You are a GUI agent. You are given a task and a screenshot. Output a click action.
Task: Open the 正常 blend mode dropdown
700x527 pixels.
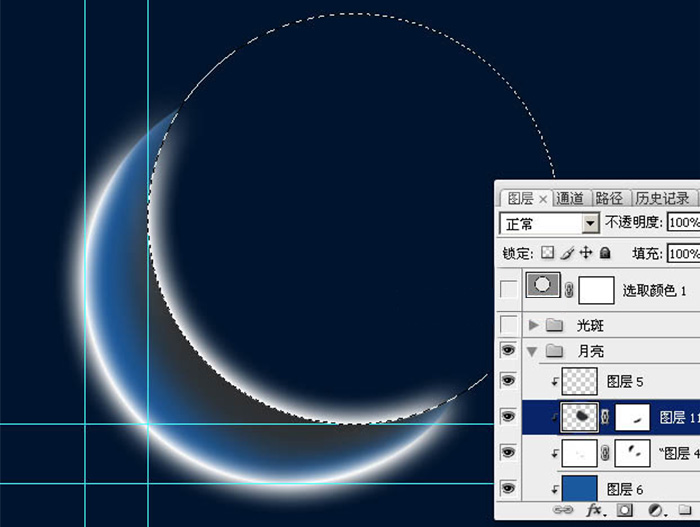click(590, 223)
